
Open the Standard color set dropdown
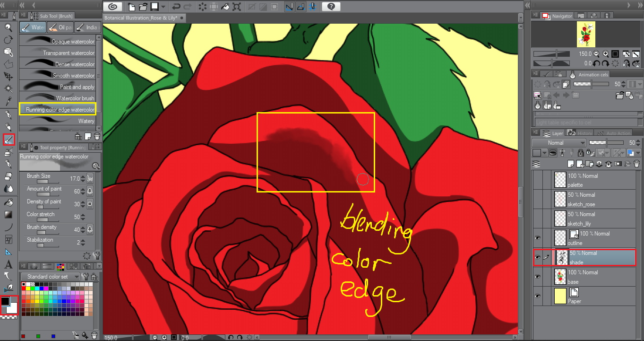pyautogui.click(x=50, y=277)
